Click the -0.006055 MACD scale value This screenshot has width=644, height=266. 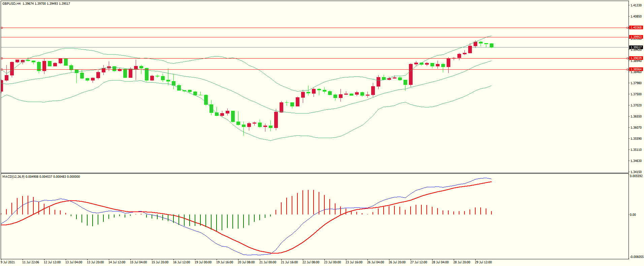click(636, 257)
